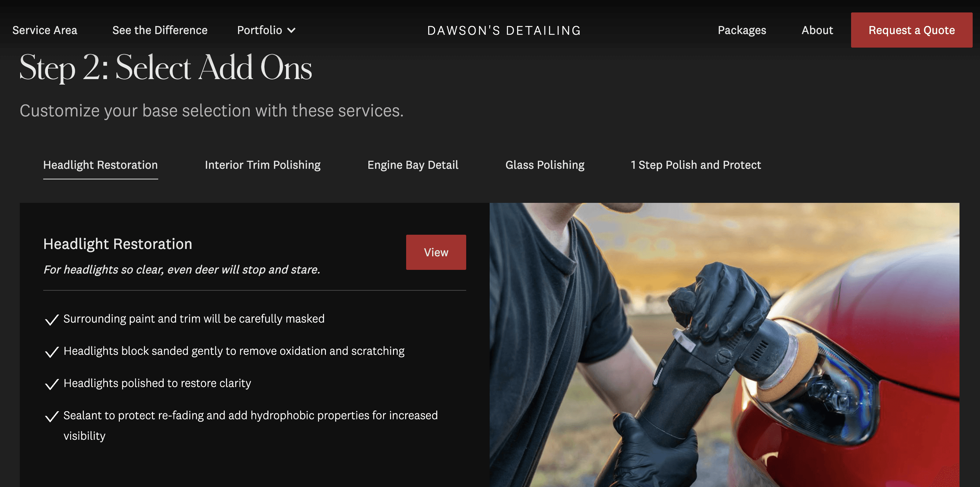Viewport: 980px width, 487px height.
Task: Switch to the Engine Bay Detail tab
Action: pos(413,165)
